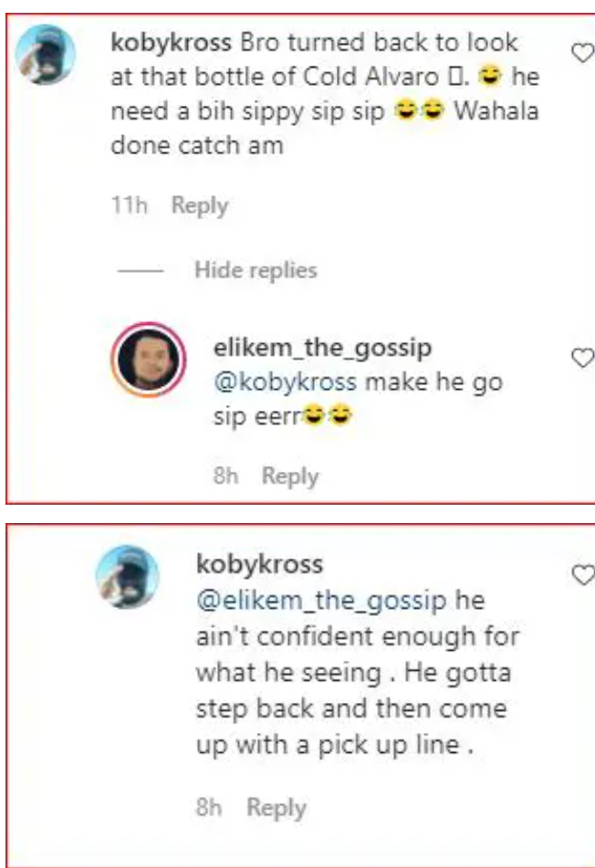Open kobykross's avatar on the Cold Alvaro comment

coord(46,54)
